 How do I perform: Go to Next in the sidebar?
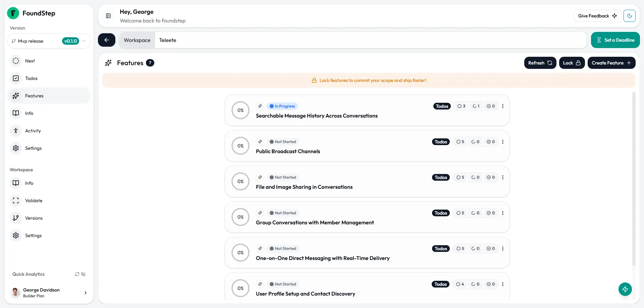[49, 61]
